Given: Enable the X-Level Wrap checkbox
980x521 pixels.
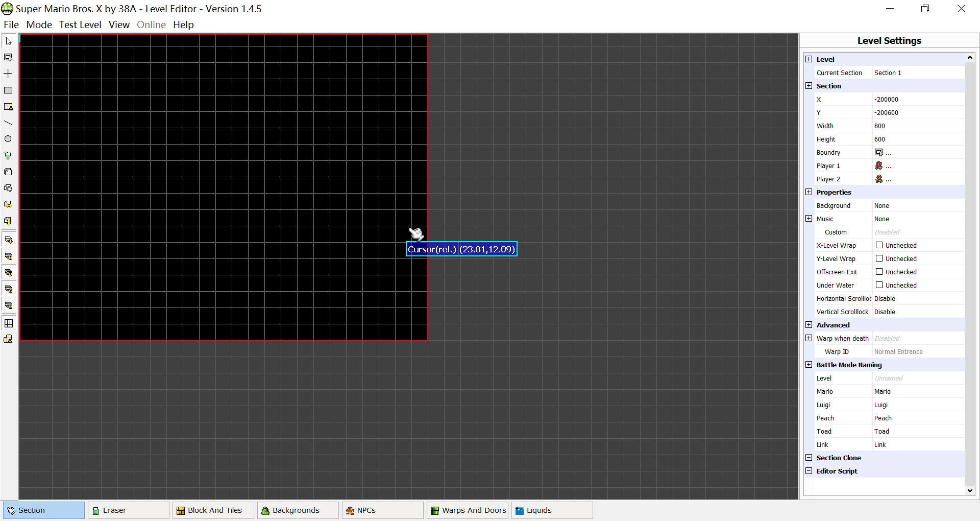Looking at the screenshot, I should point(879,245).
